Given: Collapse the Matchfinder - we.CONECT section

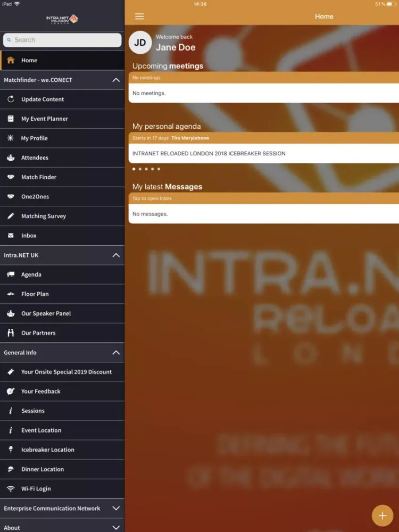Looking at the screenshot, I should pyautogui.click(x=115, y=80).
